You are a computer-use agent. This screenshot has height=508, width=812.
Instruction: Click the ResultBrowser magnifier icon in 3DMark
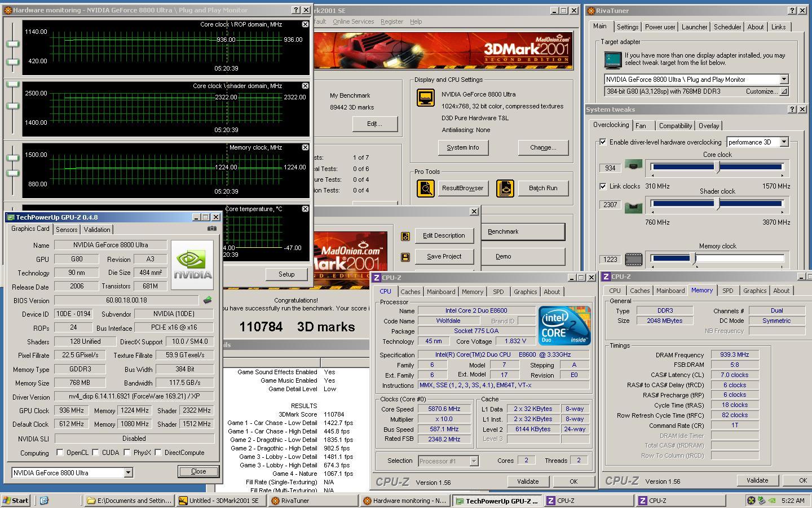pyautogui.click(x=426, y=188)
